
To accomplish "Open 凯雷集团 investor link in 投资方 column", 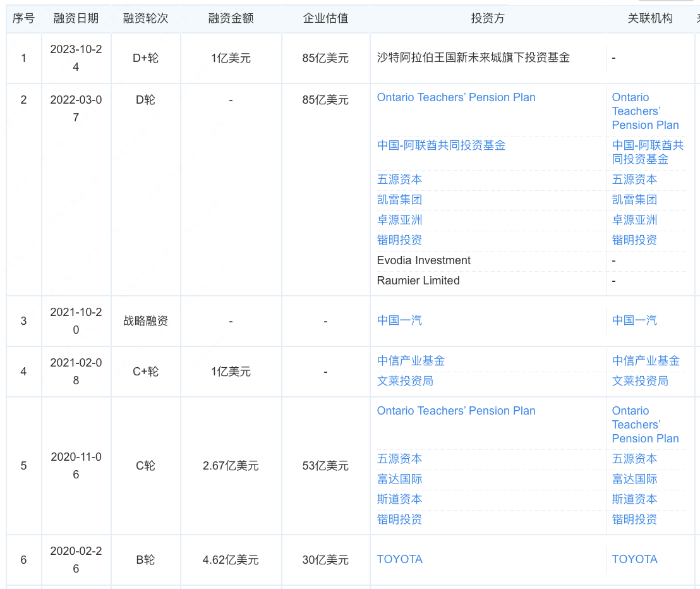I will 399,200.
